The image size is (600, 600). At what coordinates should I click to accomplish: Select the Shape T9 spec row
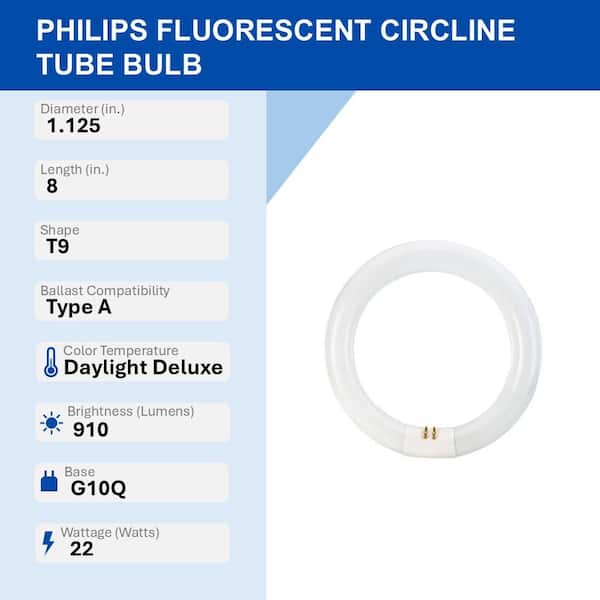[x=133, y=241]
